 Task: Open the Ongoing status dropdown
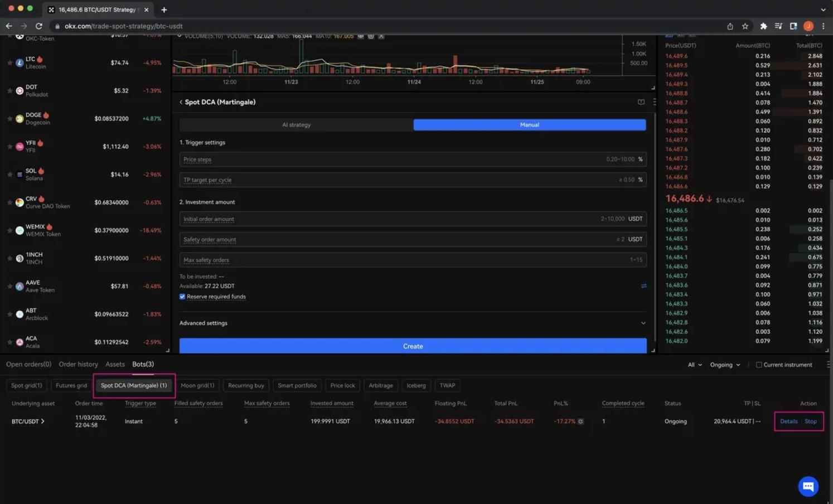[725, 365]
